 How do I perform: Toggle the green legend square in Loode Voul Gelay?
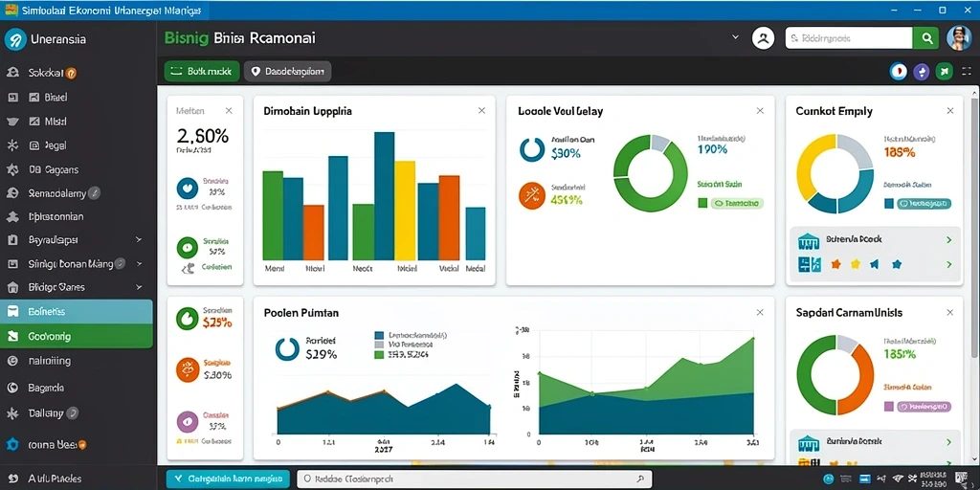(702, 203)
